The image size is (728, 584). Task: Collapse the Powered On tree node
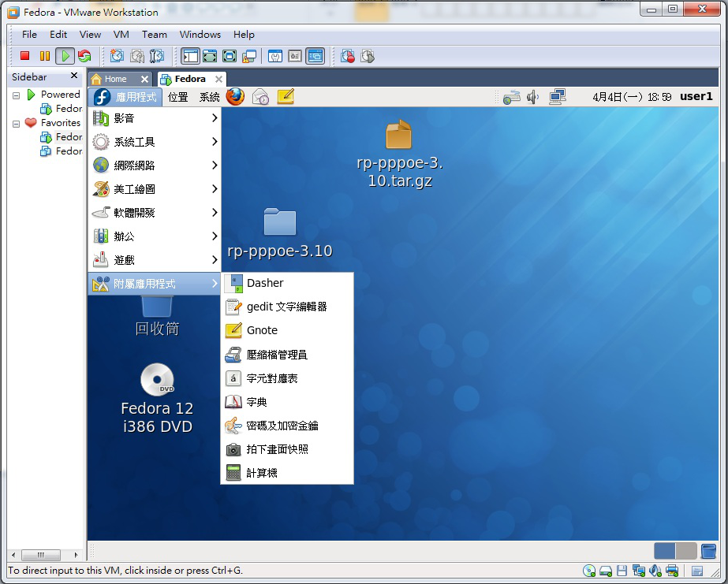(17, 95)
